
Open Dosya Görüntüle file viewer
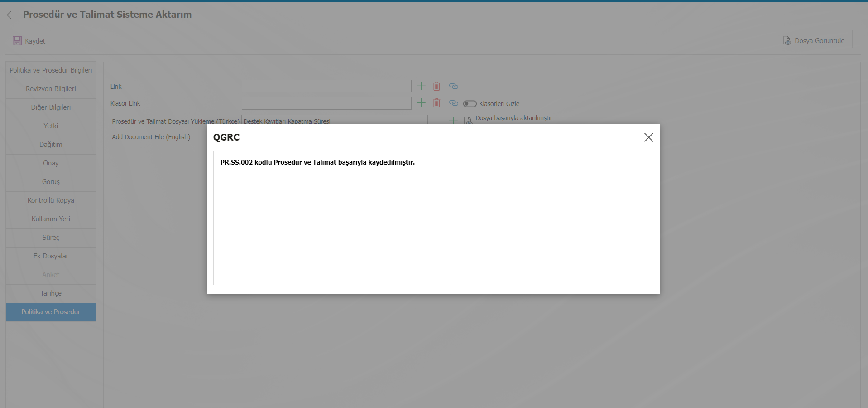pyautogui.click(x=813, y=40)
